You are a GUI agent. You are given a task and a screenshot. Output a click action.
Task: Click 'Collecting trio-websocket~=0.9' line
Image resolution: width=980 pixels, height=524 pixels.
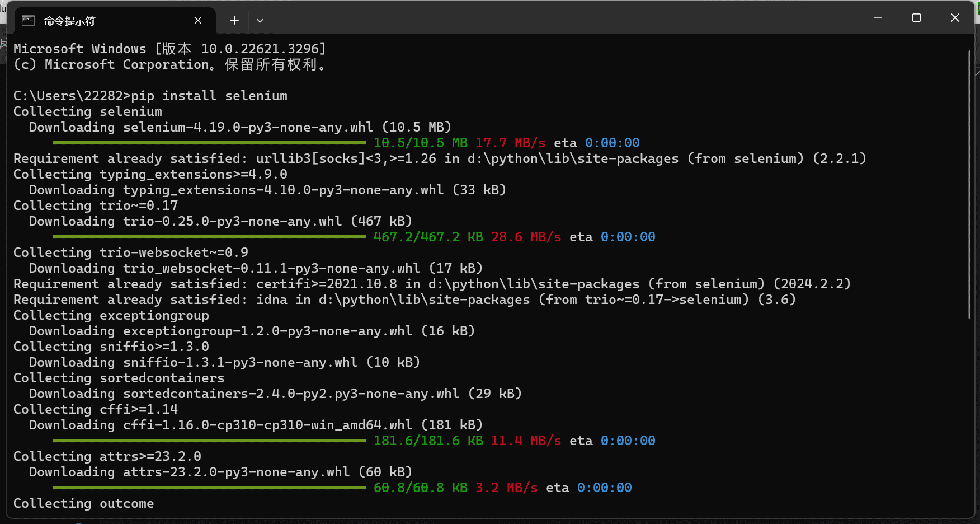[131, 252]
